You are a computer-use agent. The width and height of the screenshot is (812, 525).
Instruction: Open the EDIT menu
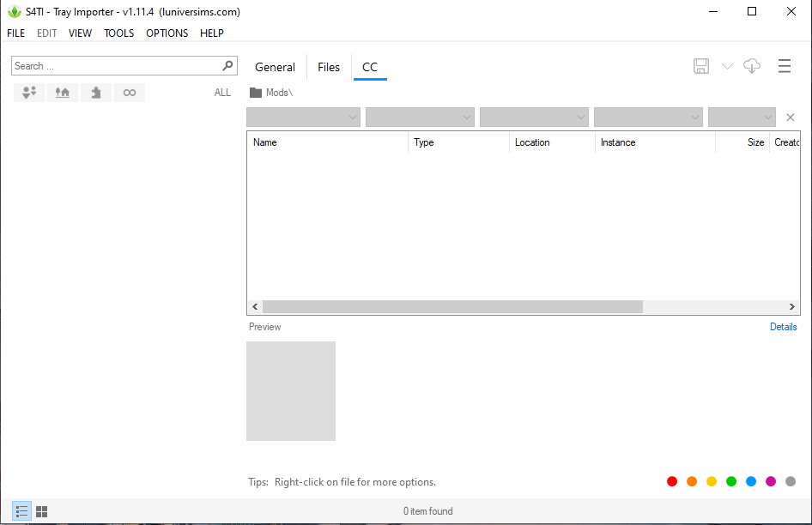click(46, 33)
